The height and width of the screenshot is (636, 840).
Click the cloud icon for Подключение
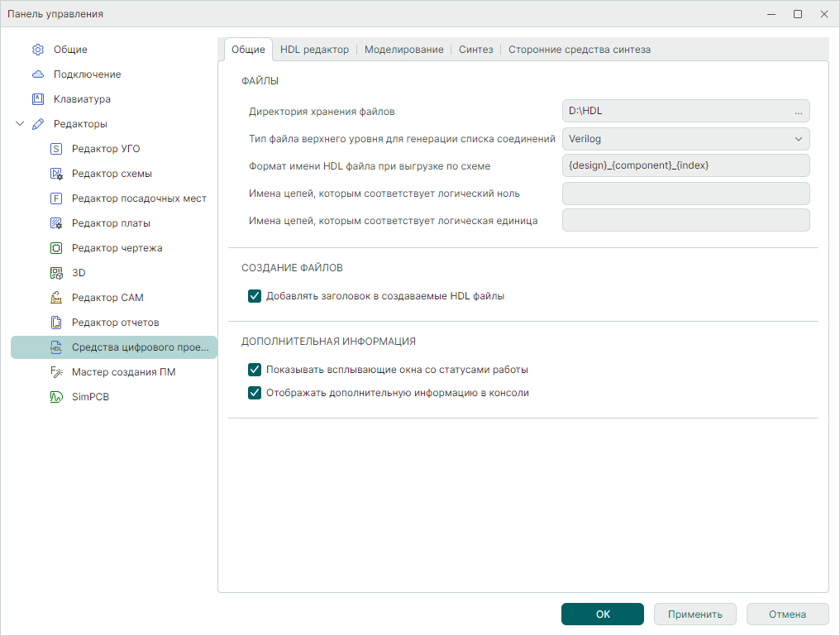point(38,74)
